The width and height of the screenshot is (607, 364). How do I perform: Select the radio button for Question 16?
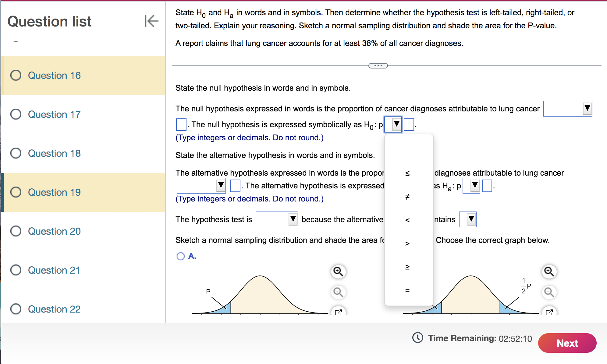click(x=16, y=75)
